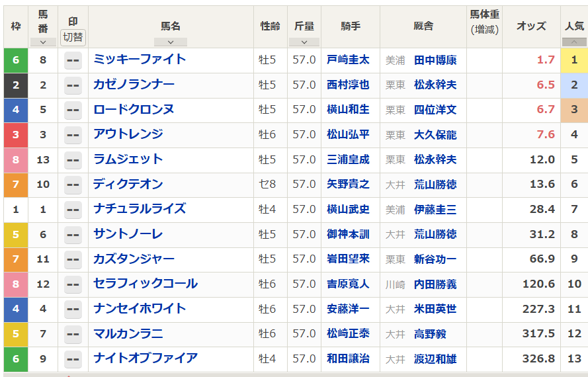Open trainer 高野毅 page

coord(430,334)
